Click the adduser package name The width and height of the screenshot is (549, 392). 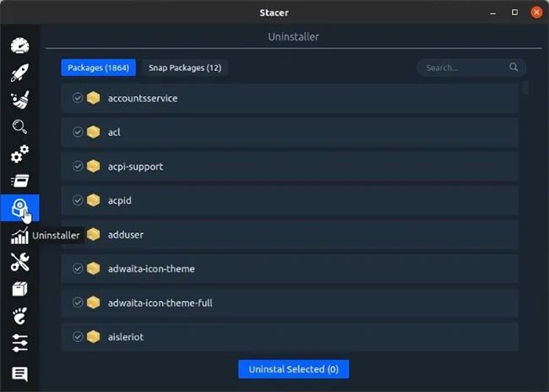tap(126, 235)
